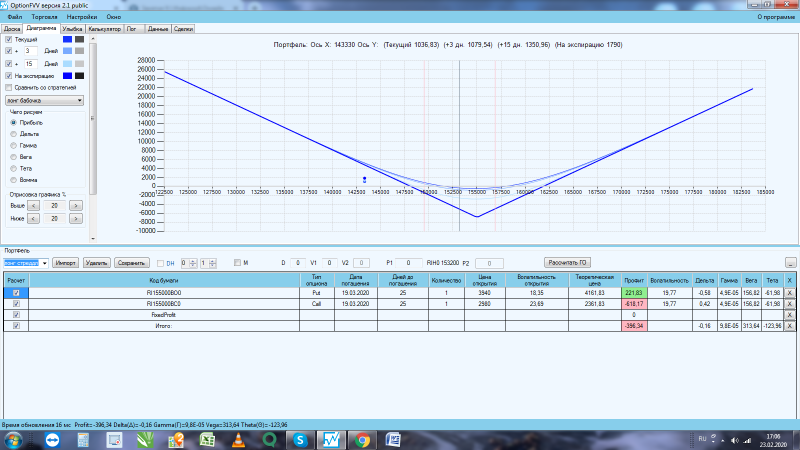Screen dimensions: 800x450
Task: Open Excel from the taskbar
Action: (x=207, y=440)
